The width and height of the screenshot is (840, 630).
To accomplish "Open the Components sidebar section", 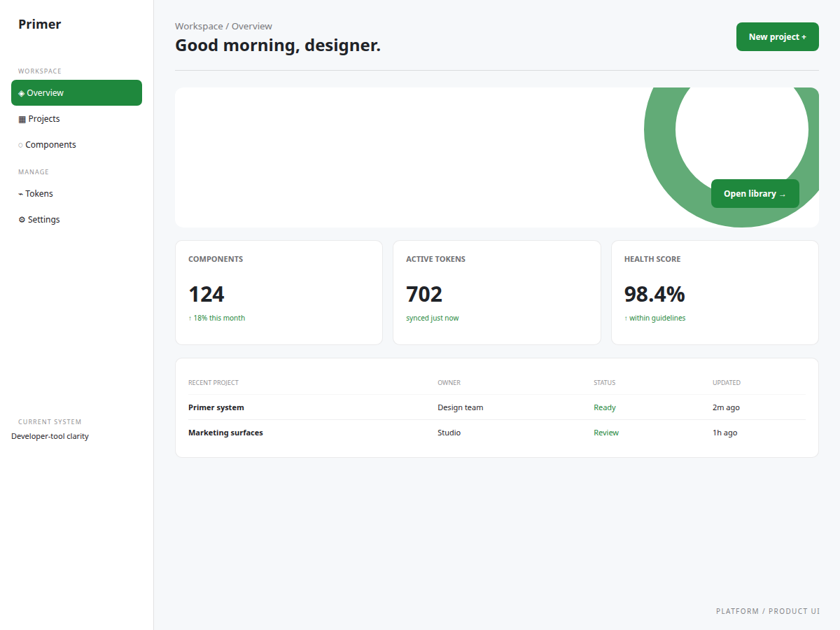I will coord(76,145).
